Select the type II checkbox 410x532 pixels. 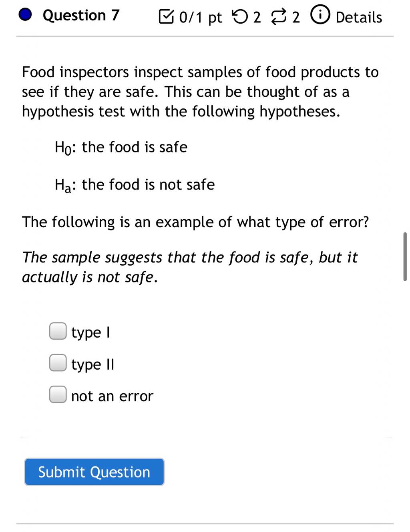click(x=58, y=363)
